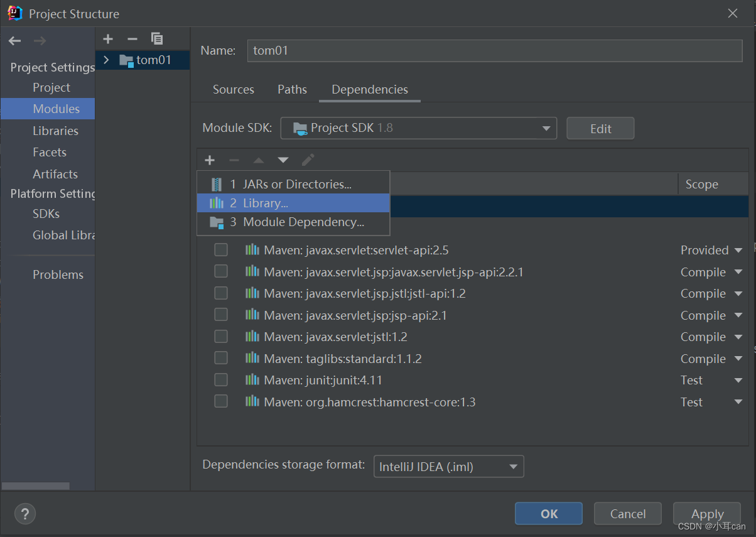Viewport: 756px width, 537px height.
Task: Open scope dropdown for jsp-api:2.1
Action: click(x=738, y=315)
